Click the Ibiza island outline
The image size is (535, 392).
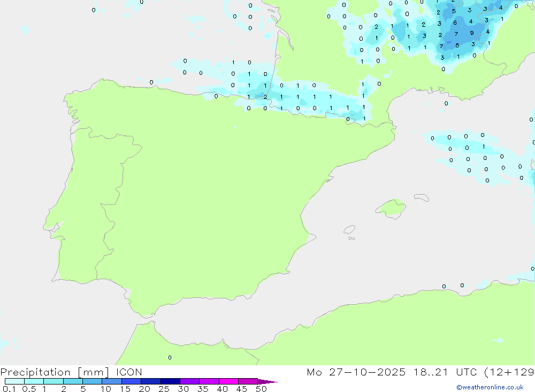349,229
